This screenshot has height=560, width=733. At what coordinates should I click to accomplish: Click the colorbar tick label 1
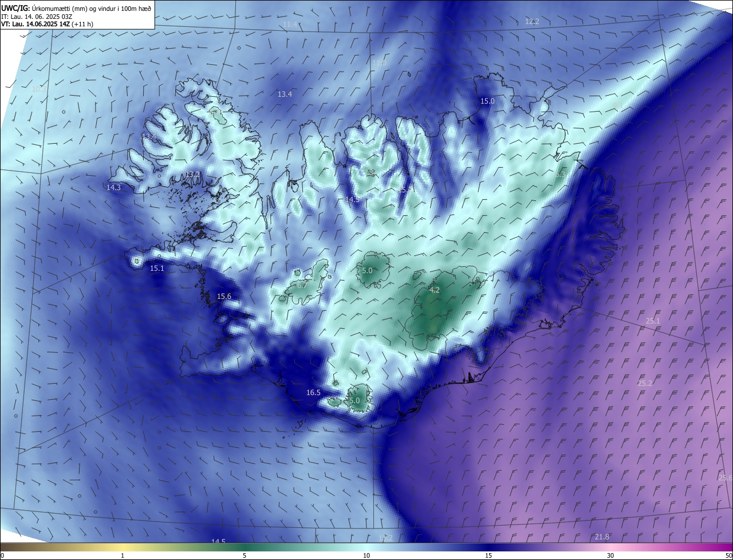[123, 555]
